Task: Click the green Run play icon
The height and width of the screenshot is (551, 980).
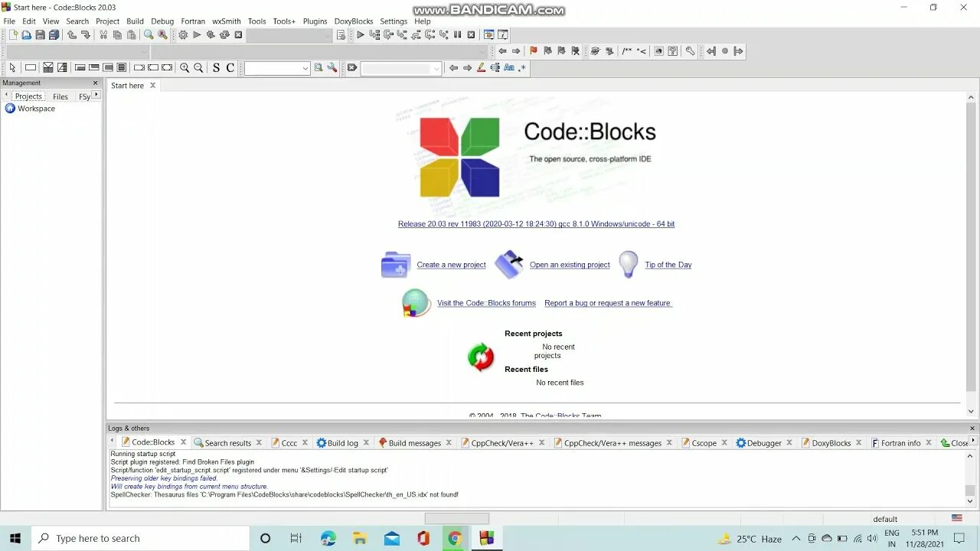Action: [197, 34]
